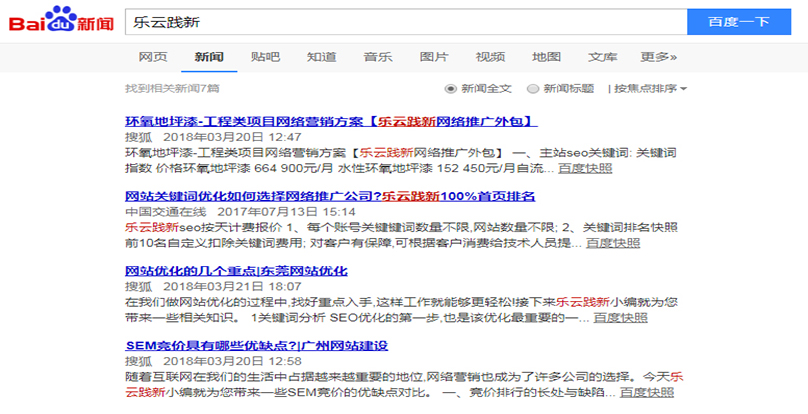The width and height of the screenshot is (808, 414).
Task: Click the 百度一下 search button
Action: coord(739,22)
